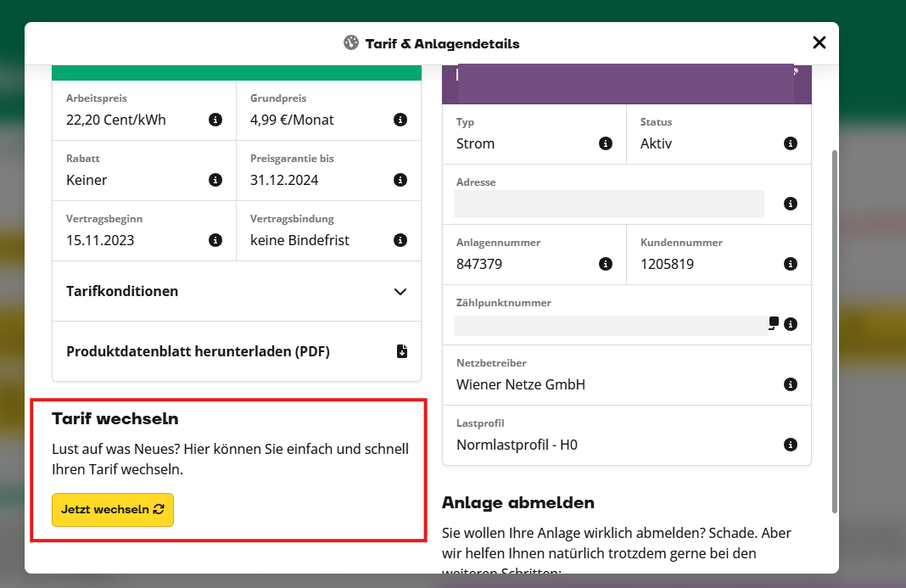Image resolution: width=906 pixels, height=588 pixels.
Task: Click Normlastprofil - H0 value
Action: coord(517,445)
